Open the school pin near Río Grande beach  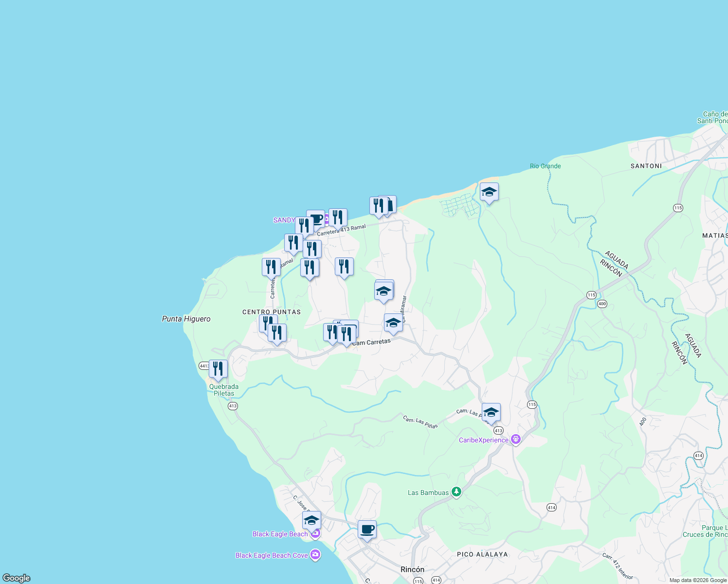tap(489, 193)
